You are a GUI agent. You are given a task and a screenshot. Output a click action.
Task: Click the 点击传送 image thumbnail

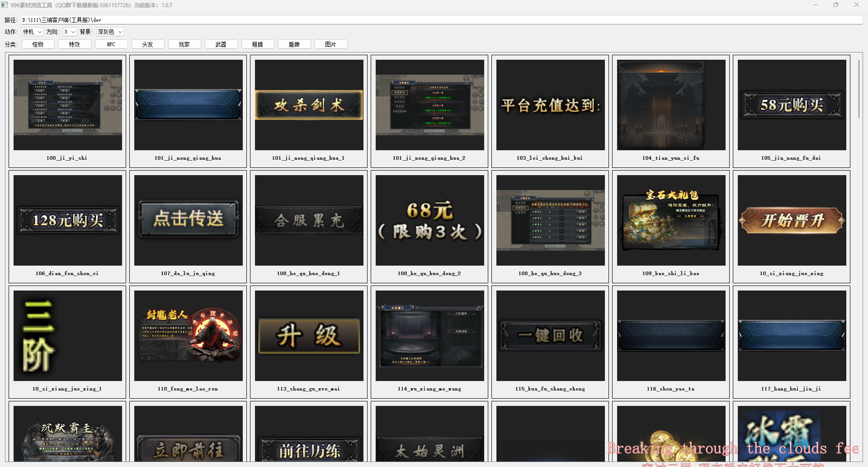point(189,220)
